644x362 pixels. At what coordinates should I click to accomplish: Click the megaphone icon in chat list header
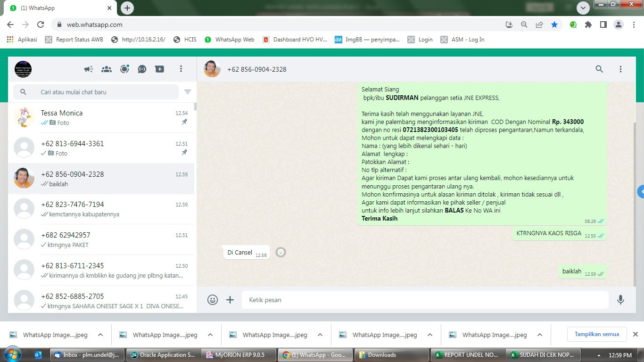coord(89,69)
